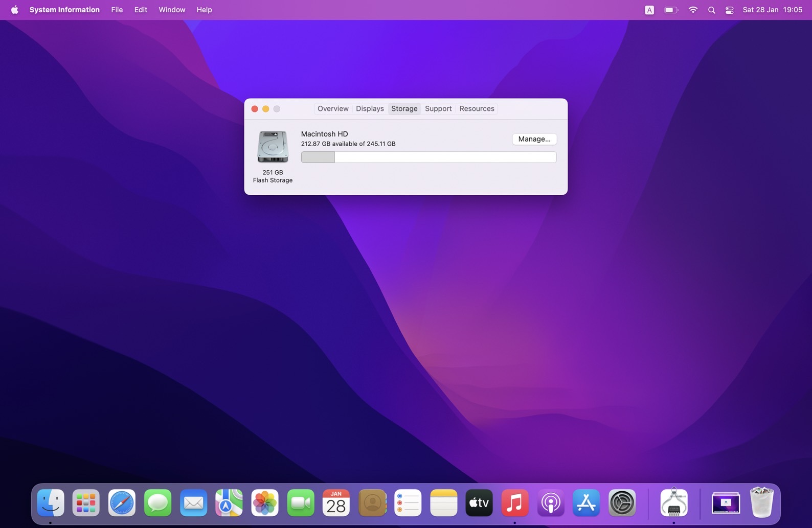
Task: Switch to the Displays tab
Action: [370, 108]
